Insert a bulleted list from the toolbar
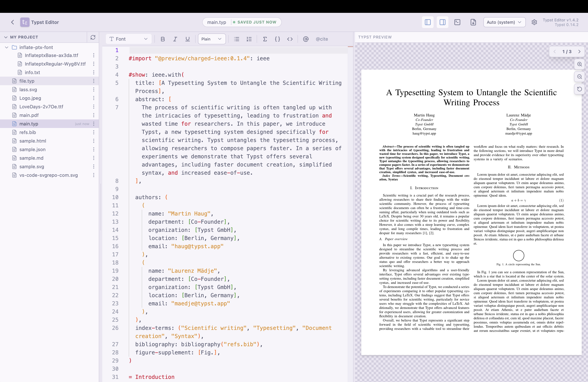Image resolution: width=588 pixels, height=382 pixels. click(236, 39)
